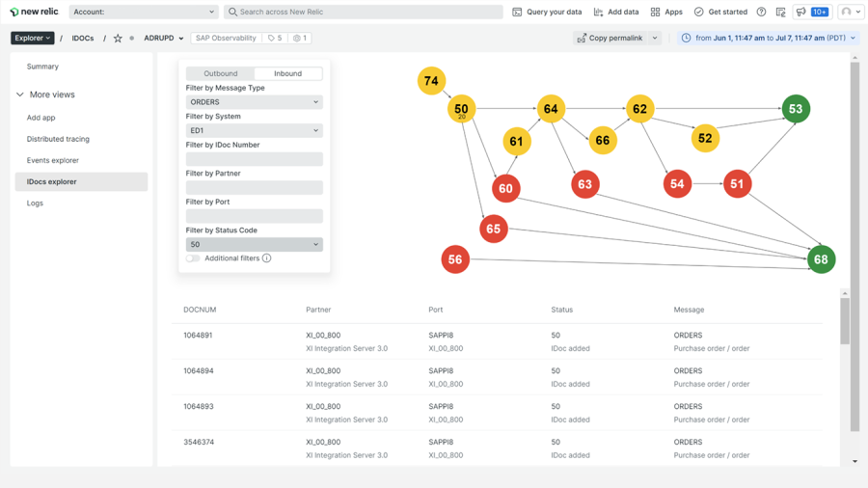Select the red status node 63

(585, 184)
